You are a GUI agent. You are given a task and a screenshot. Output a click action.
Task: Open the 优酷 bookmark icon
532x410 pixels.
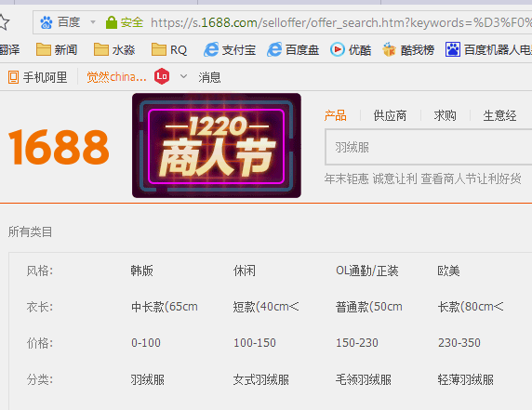(338, 50)
